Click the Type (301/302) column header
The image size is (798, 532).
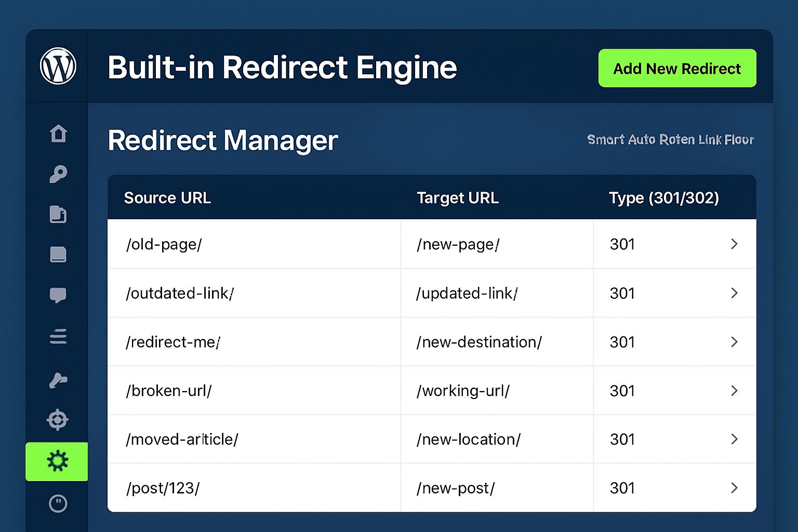pyautogui.click(x=663, y=198)
